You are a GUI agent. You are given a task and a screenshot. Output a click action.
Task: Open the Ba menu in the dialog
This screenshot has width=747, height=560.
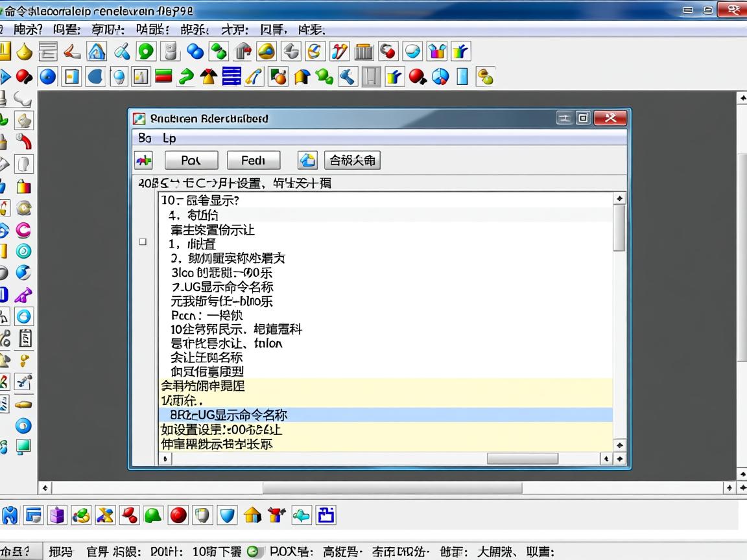pyautogui.click(x=145, y=138)
